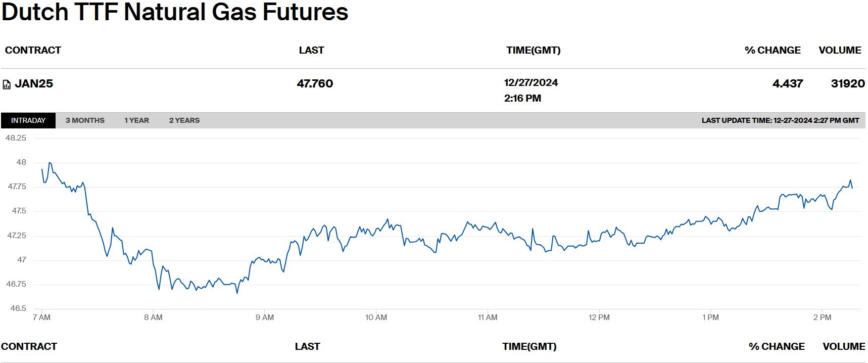Screen dimensions: 868x363
Task: Click the 12 PM label on time axis
Action: pos(599,317)
